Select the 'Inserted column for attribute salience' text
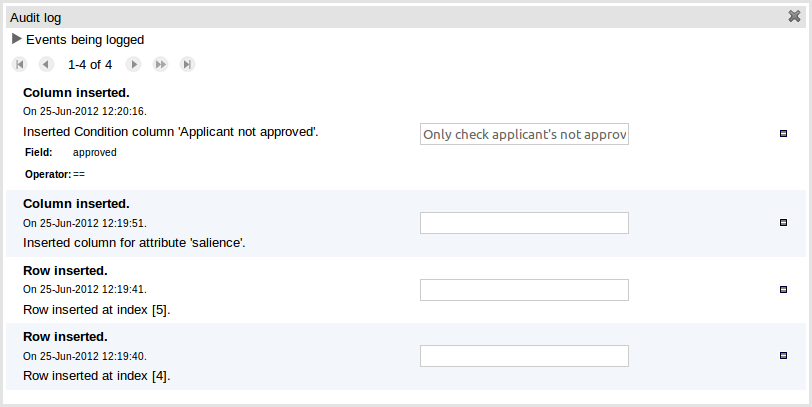 134,242
